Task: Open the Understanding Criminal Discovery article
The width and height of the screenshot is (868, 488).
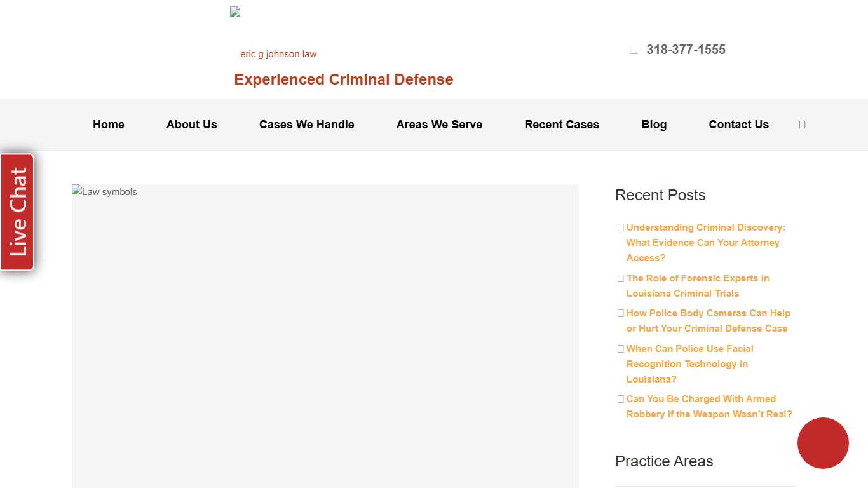Action: pyautogui.click(x=705, y=242)
